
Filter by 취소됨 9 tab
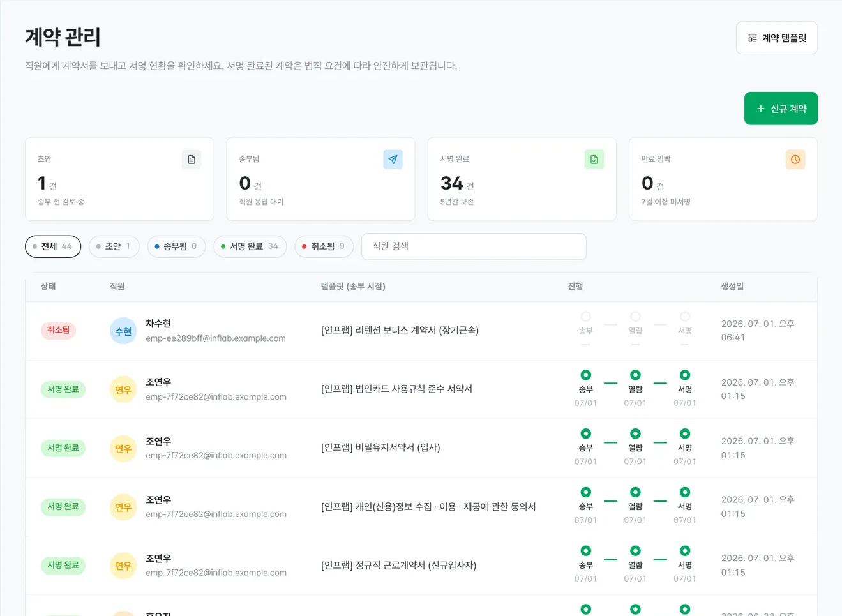click(x=324, y=246)
